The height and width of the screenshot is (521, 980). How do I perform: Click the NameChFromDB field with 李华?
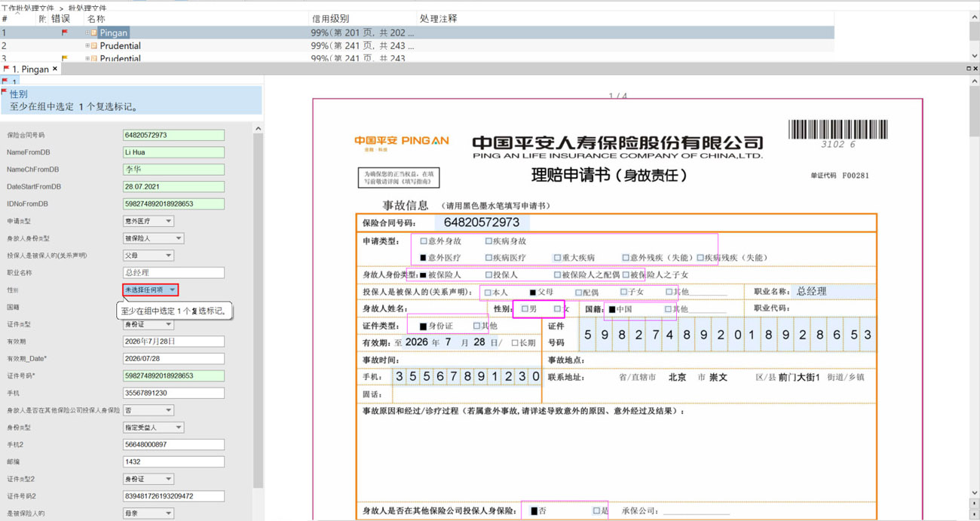click(173, 170)
